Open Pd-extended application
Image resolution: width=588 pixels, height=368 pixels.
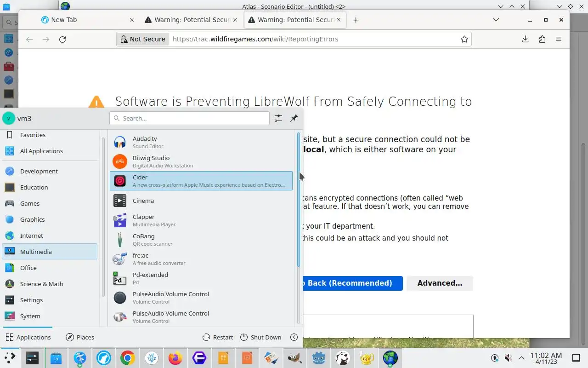point(201,278)
